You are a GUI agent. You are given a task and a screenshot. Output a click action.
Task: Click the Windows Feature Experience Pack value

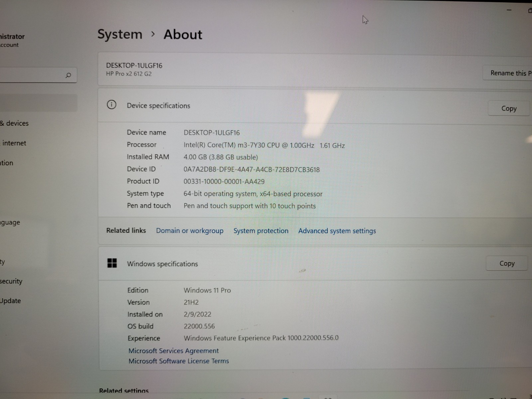click(x=261, y=338)
